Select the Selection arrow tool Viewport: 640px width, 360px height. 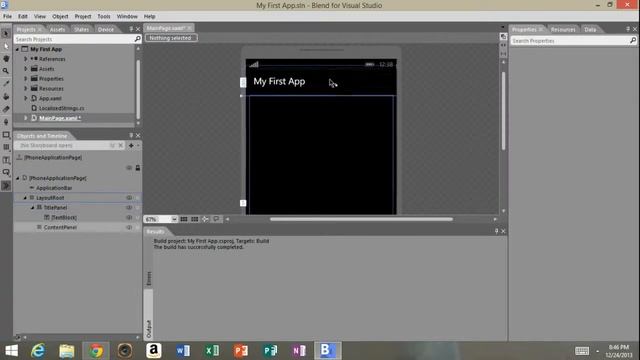pos(6,33)
